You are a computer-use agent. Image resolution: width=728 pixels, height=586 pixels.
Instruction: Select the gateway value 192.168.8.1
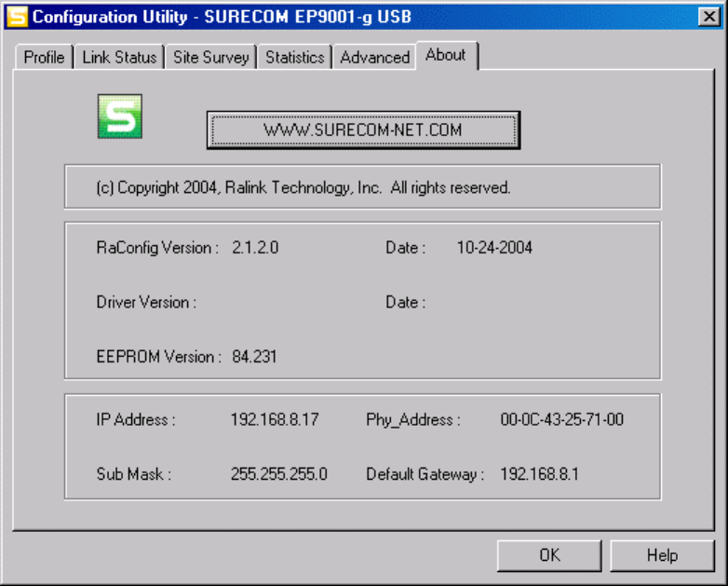540,474
